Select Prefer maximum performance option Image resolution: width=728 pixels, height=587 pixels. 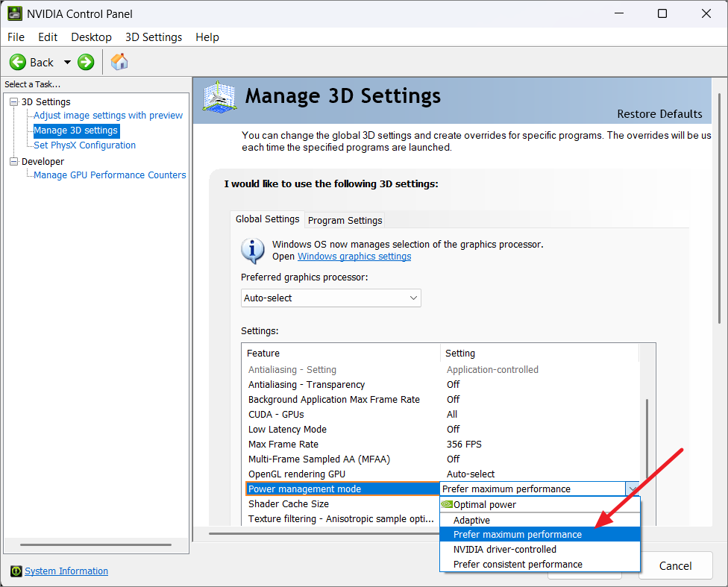540,535
